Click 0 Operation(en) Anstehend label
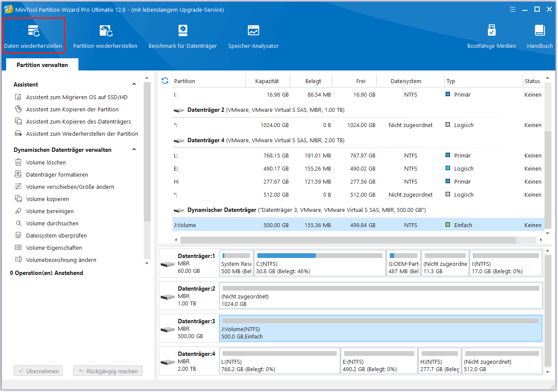Screen dimensions: 558x392 point(47,273)
